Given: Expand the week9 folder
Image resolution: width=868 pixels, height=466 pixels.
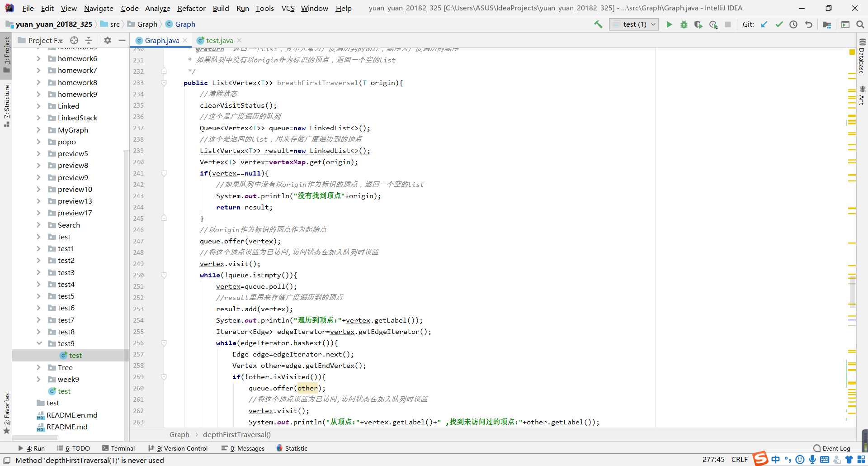Looking at the screenshot, I should tap(38, 379).
